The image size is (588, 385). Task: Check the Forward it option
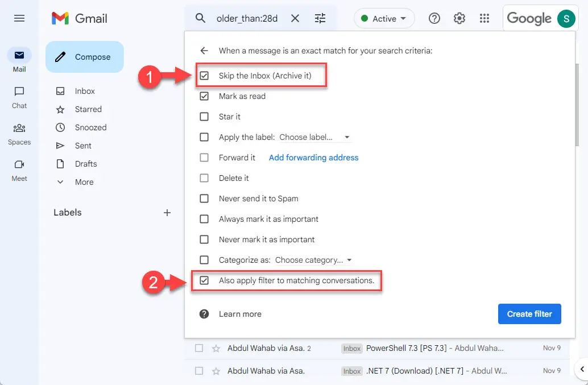[204, 158]
